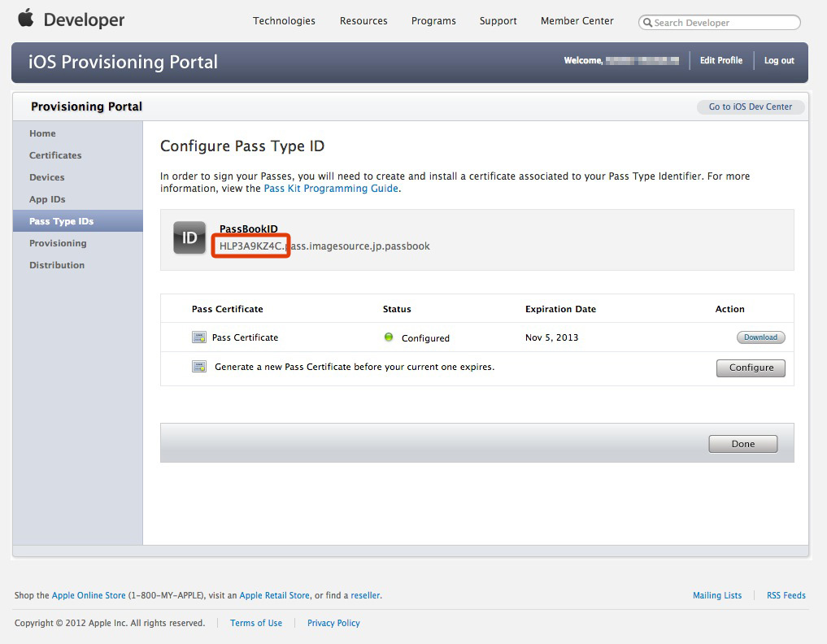Click the iOS Provisioning Portal banner title

click(x=123, y=63)
